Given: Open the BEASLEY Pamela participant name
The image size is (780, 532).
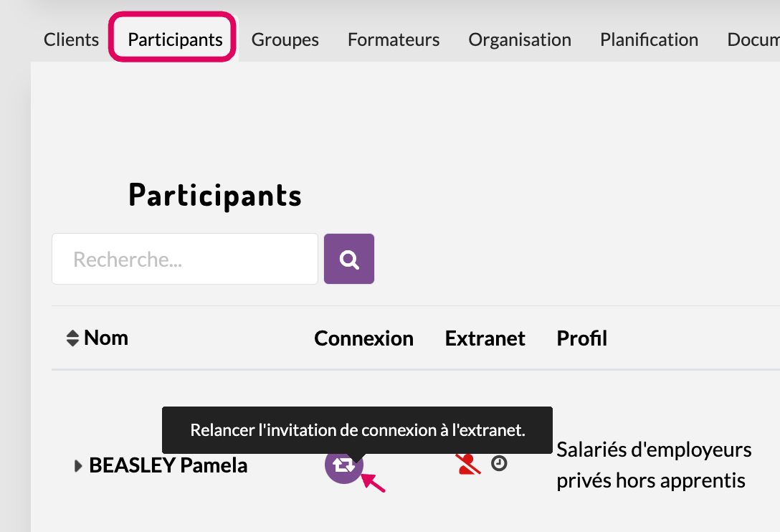Looking at the screenshot, I should click(x=168, y=465).
